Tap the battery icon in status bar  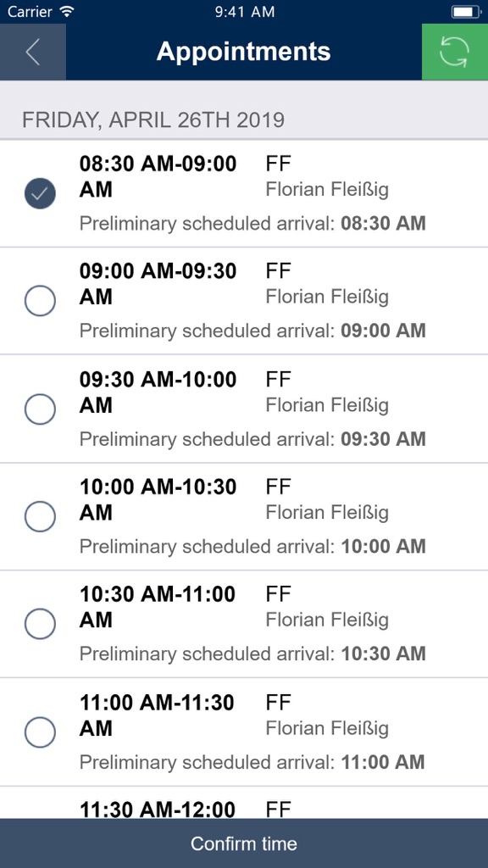[x=466, y=12]
